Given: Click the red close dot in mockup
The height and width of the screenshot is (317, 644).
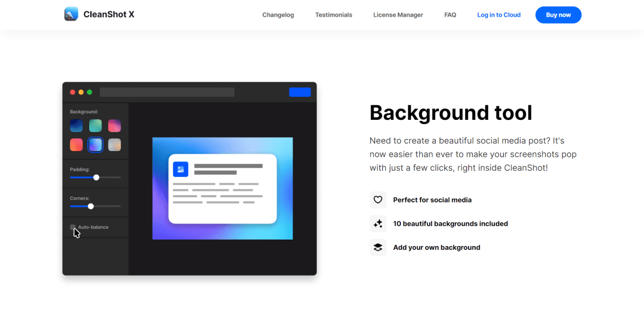Looking at the screenshot, I should 72,92.
